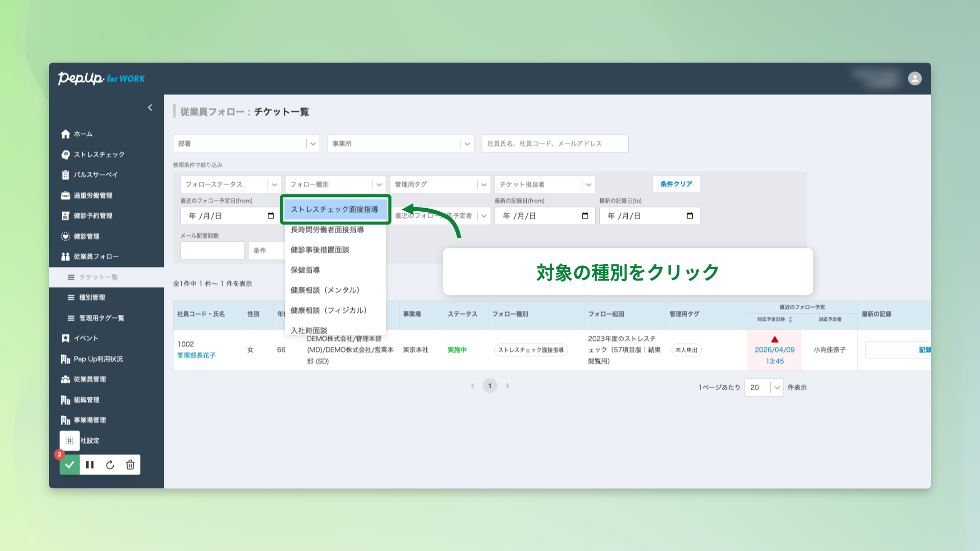
Task: Click the 条件クリア button
Action: [x=676, y=184]
